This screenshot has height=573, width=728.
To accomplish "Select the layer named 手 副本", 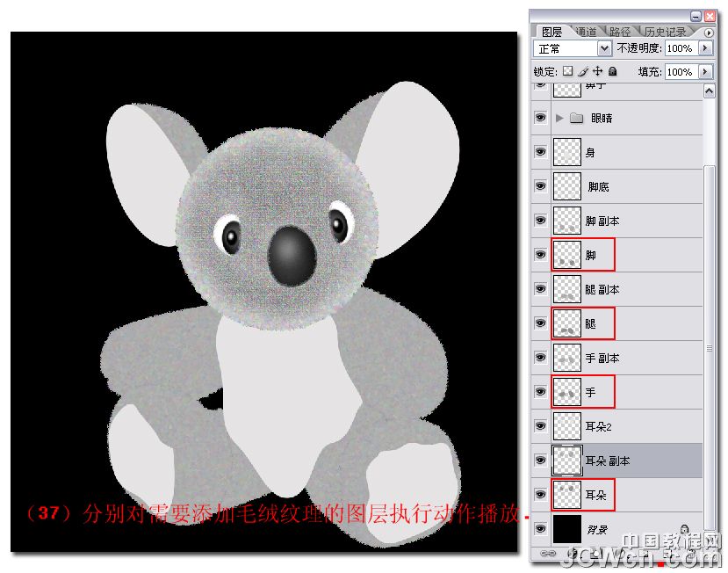I will pos(602,359).
